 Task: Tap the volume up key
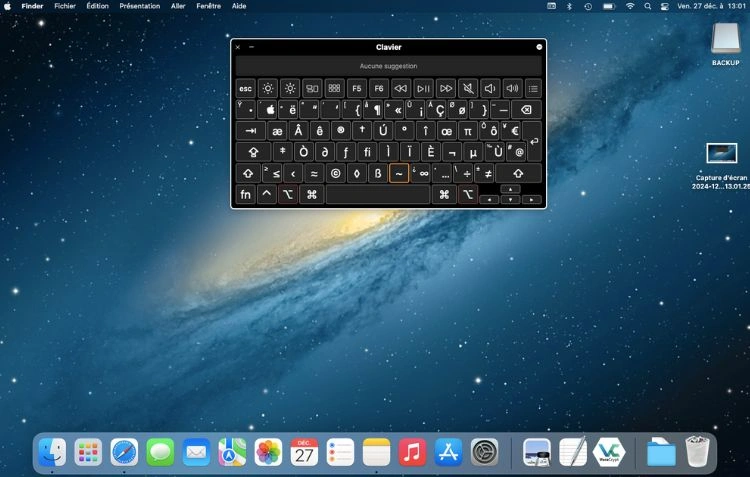click(512, 89)
